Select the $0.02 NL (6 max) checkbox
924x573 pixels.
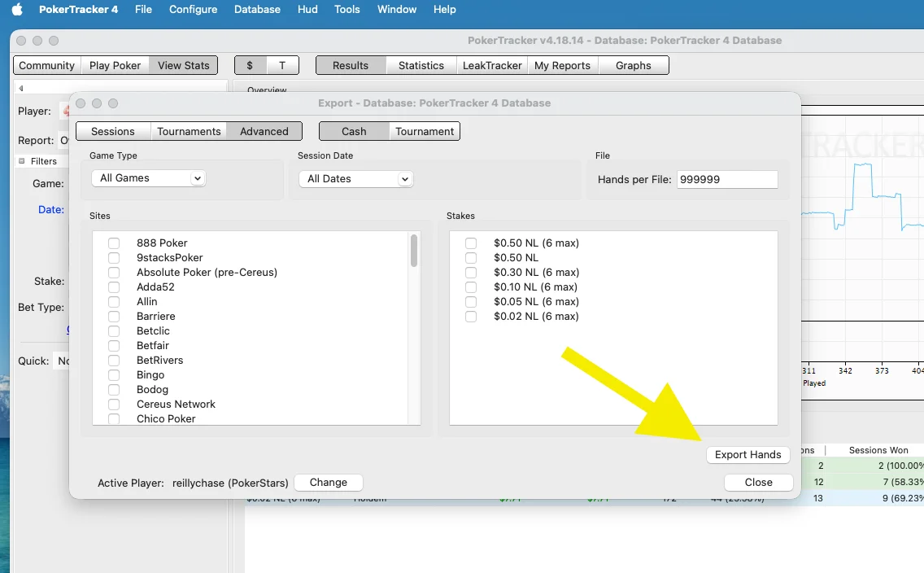pyautogui.click(x=471, y=317)
